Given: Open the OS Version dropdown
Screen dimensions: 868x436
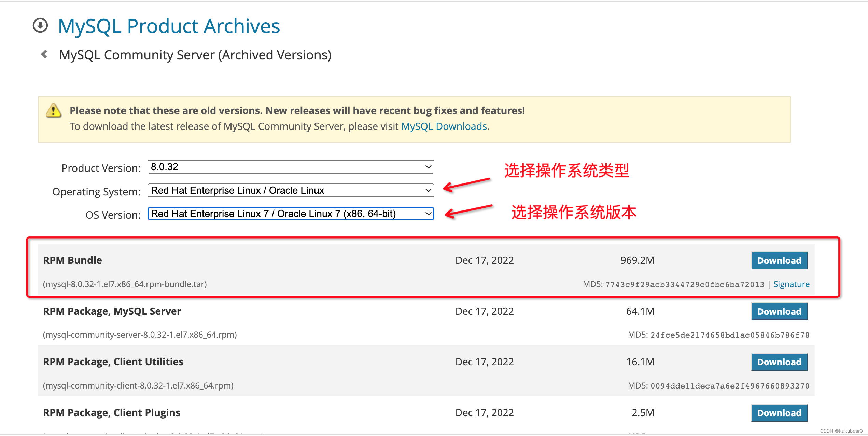Looking at the screenshot, I should [x=291, y=214].
